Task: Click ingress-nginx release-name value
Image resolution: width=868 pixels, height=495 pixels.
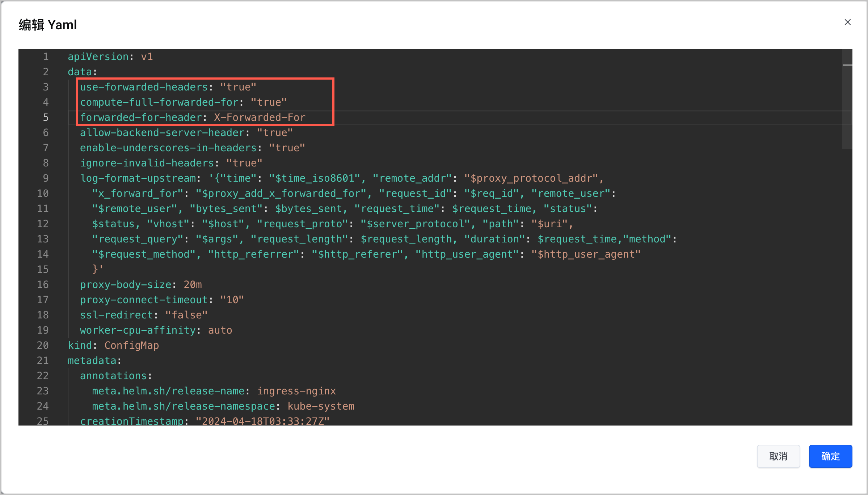Action: pos(296,391)
